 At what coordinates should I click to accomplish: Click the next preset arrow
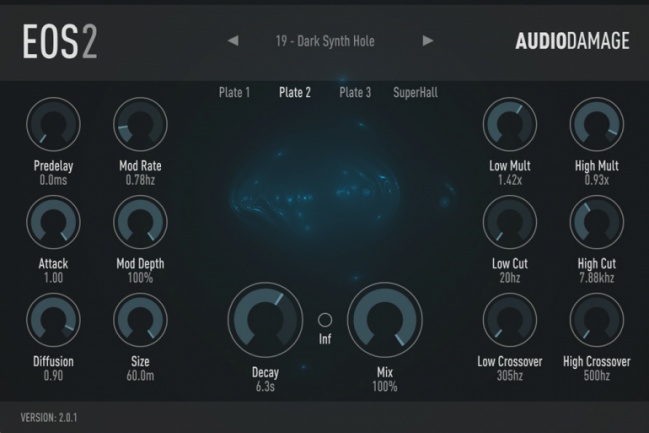click(428, 41)
